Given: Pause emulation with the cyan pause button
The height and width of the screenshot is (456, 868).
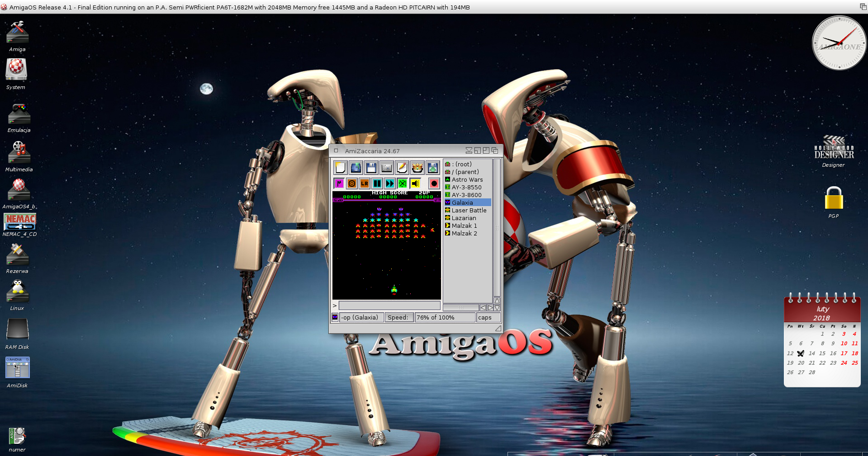Looking at the screenshot, I should (377, 183).
